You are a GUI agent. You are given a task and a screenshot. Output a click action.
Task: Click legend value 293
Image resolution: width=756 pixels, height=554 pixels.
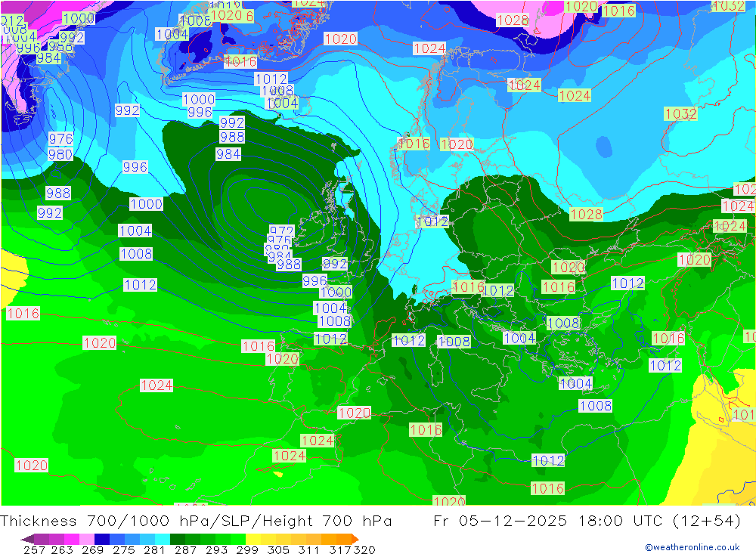[x=216, y=549]
